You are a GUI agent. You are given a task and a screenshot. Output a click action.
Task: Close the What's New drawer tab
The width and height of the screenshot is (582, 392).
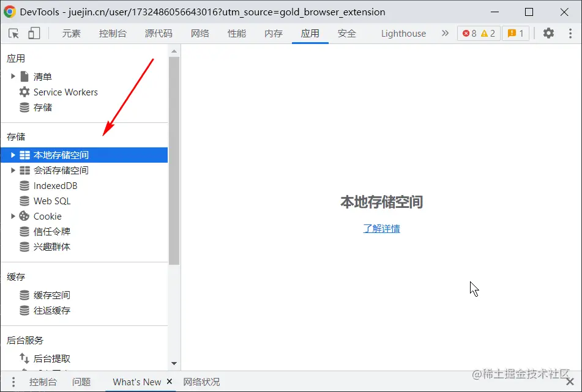(170, 381)
